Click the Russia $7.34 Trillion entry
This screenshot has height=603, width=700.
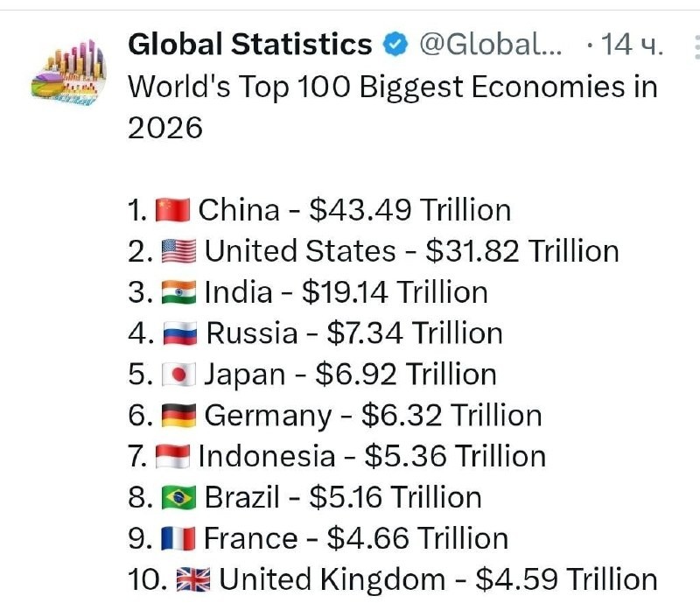[x=354, y=333]
